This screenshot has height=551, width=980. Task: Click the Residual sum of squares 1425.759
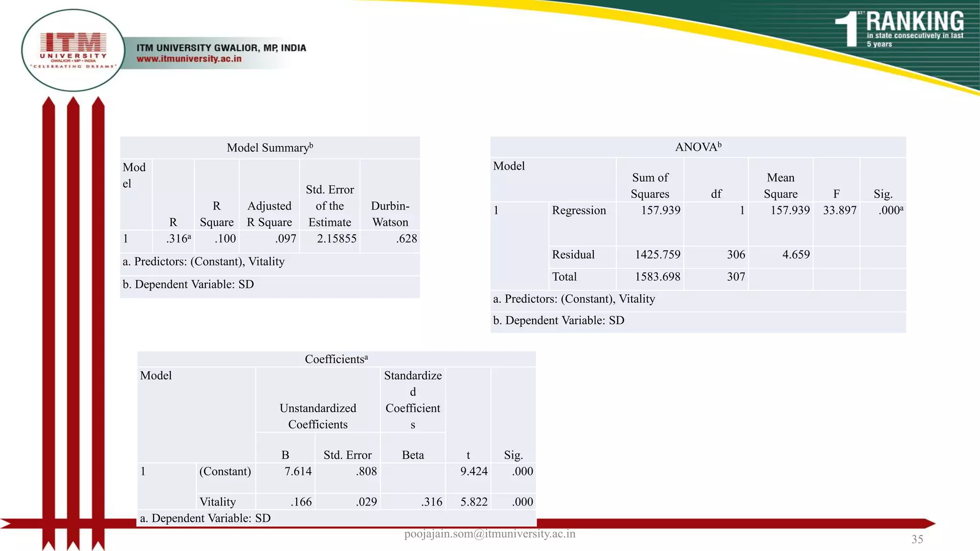pyautogui.click(x=657, y=254)
